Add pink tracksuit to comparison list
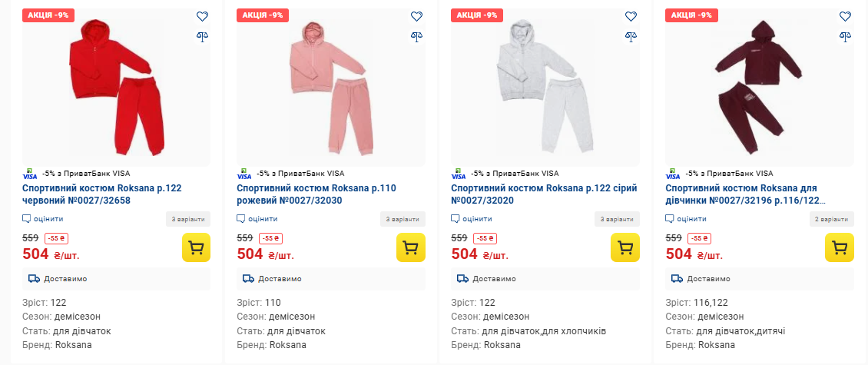Image resolution: width=868 pixels, height=365 pixels. click(x=416, y=35)
